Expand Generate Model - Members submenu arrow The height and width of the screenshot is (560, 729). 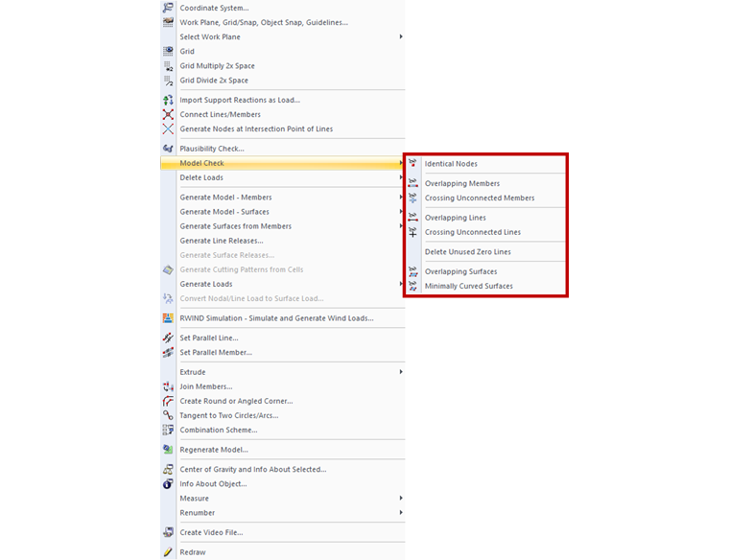(401, 197)
